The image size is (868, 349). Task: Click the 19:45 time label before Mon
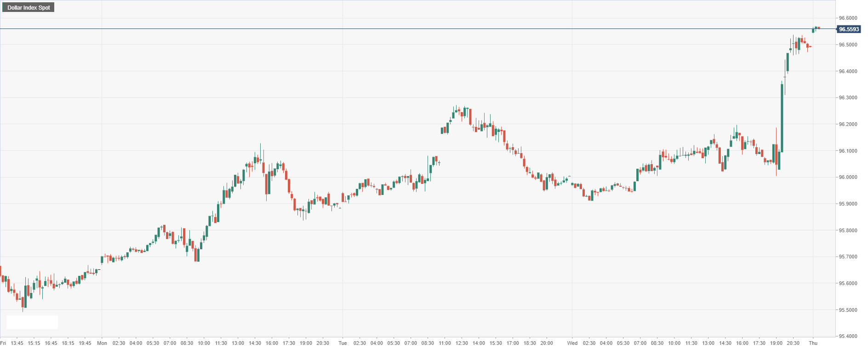pos(85,343)
